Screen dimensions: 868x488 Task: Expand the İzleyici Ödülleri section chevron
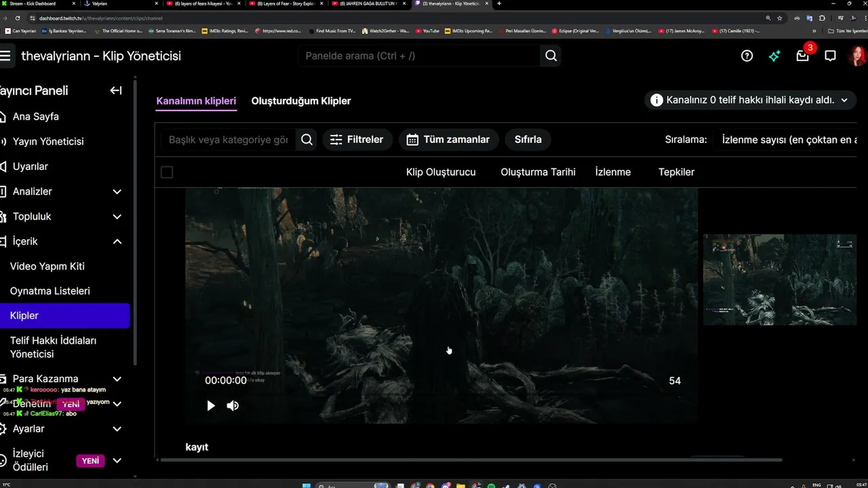[117, 460]
